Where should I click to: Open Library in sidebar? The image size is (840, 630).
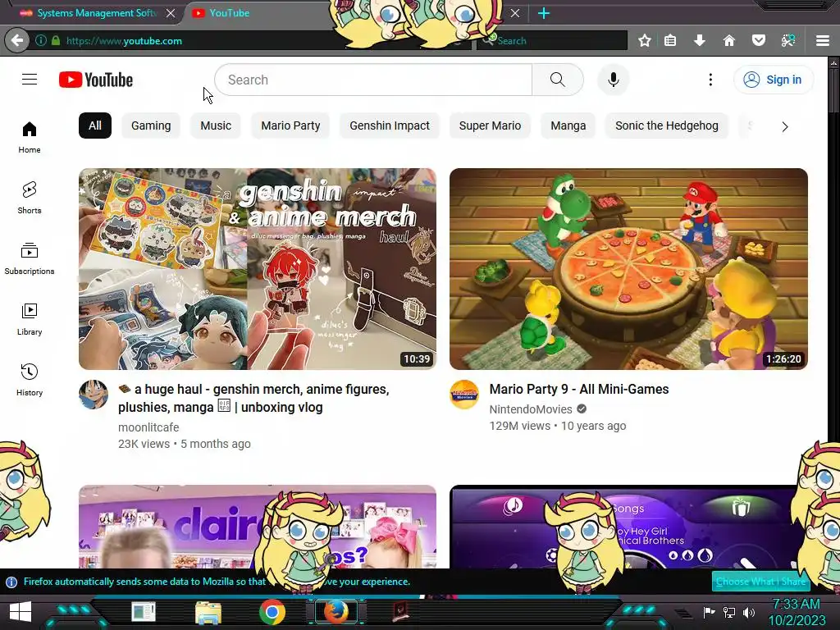point(30,319)
